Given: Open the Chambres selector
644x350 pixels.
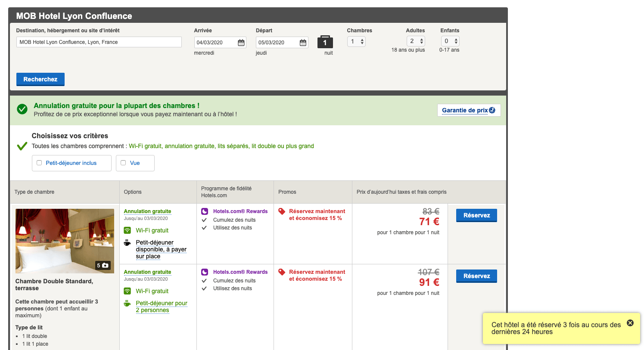Looking at the screenshot, I should [356, 41].
